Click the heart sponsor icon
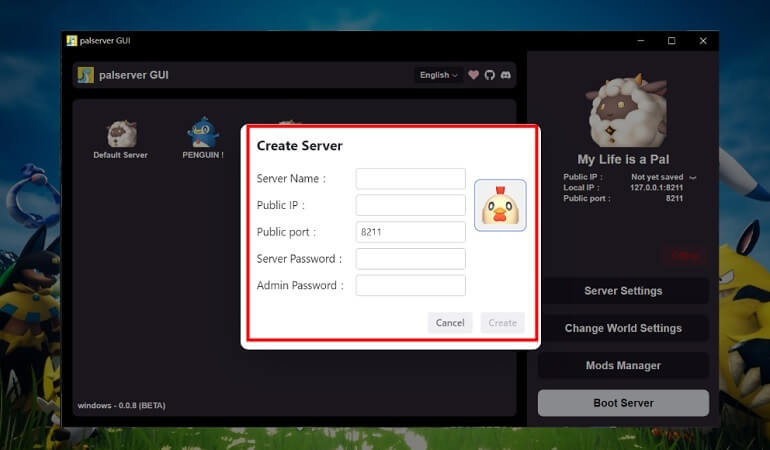Screen dimensions: 770x450 click(473, 75)
